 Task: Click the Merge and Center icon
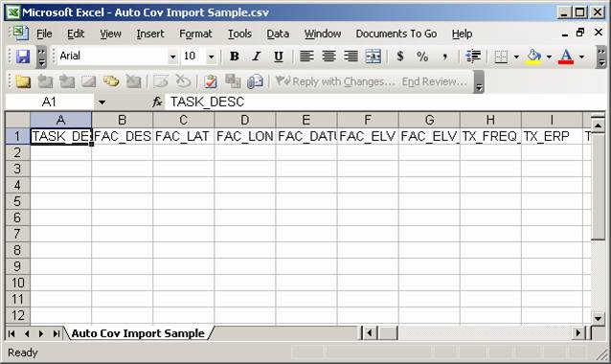point(373,57)
